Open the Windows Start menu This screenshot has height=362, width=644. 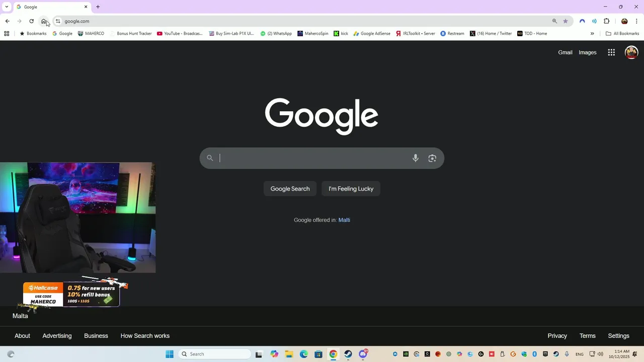(x=170, y=354)
